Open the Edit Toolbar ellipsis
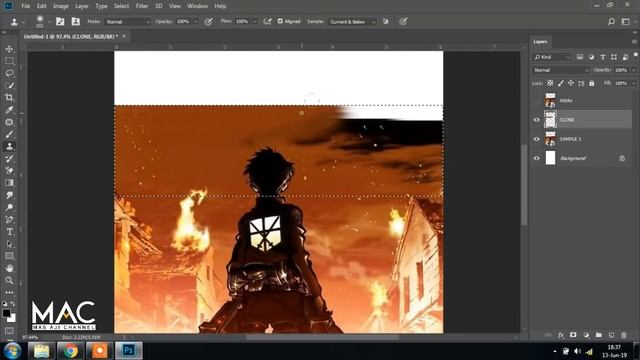640x360 pixels. coord(9,293)
